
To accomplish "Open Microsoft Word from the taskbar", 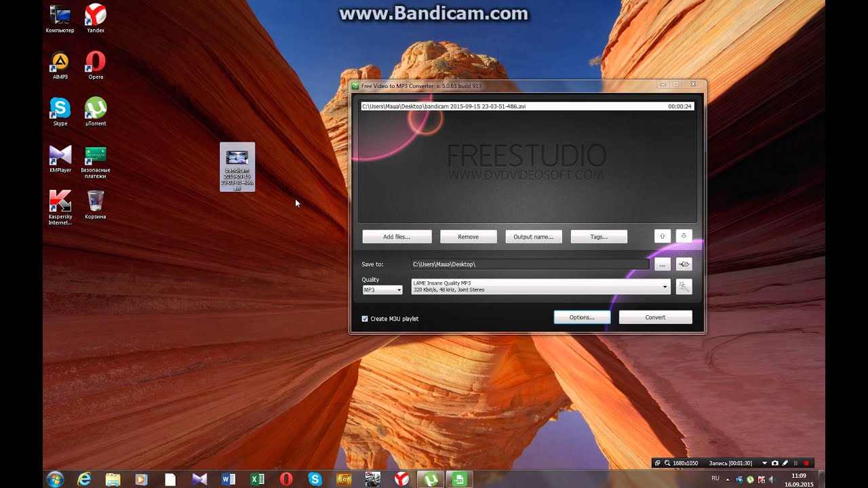I will click(x=229, y=479).
